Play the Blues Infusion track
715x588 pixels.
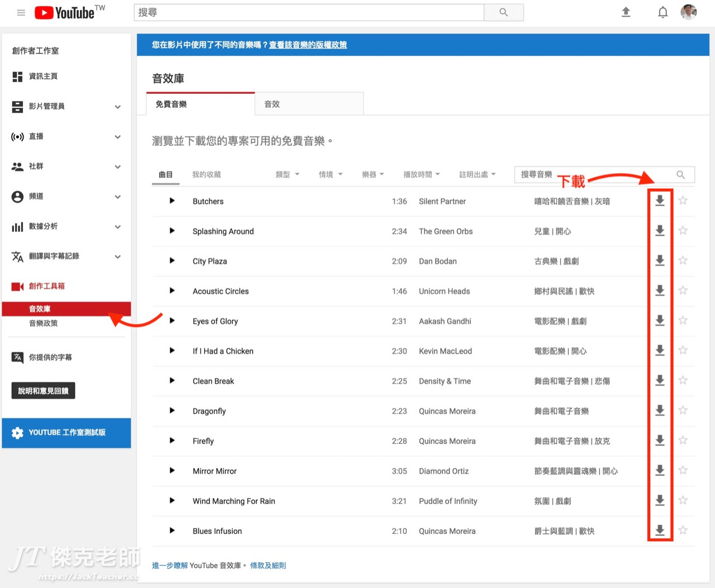[172, 530]
